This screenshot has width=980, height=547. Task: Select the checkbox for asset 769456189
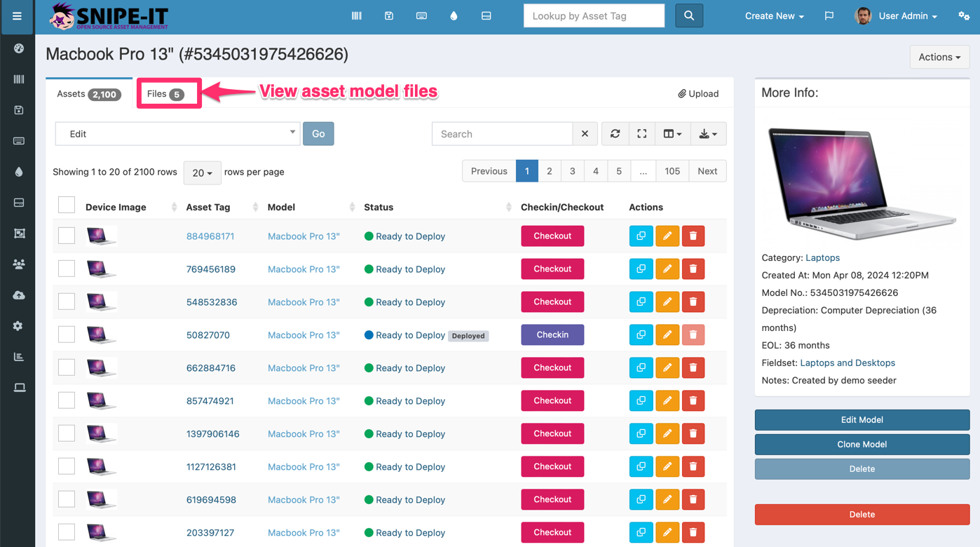[x=67, y=269]
